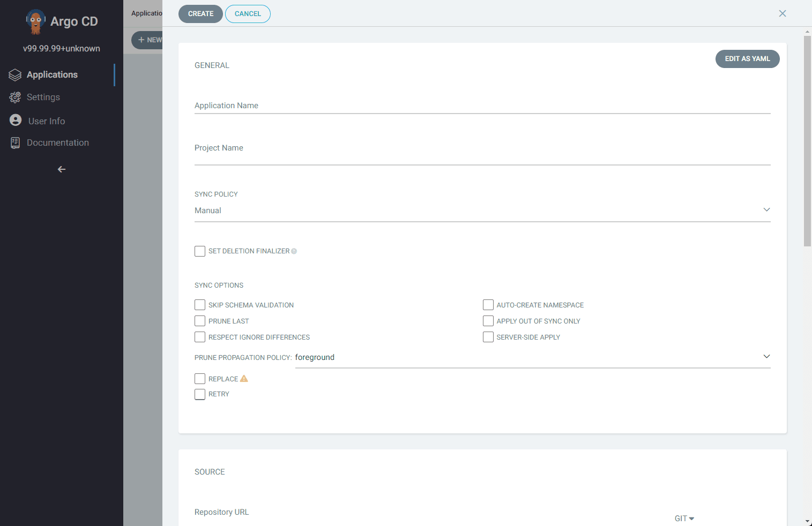This screenshot has height=526, width=812.
Task: Enable the Set Deletion Finalizer checkbox
Action: [x=200, y=251]
